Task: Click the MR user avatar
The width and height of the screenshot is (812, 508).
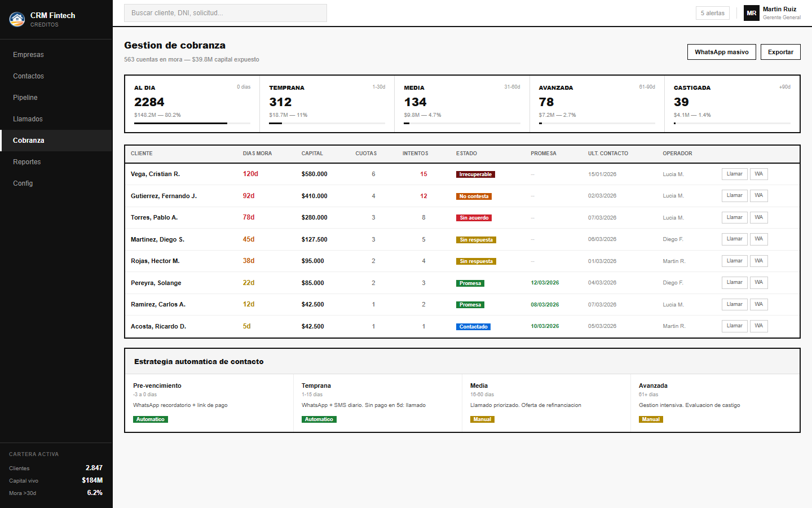Action: pos(751,13)
